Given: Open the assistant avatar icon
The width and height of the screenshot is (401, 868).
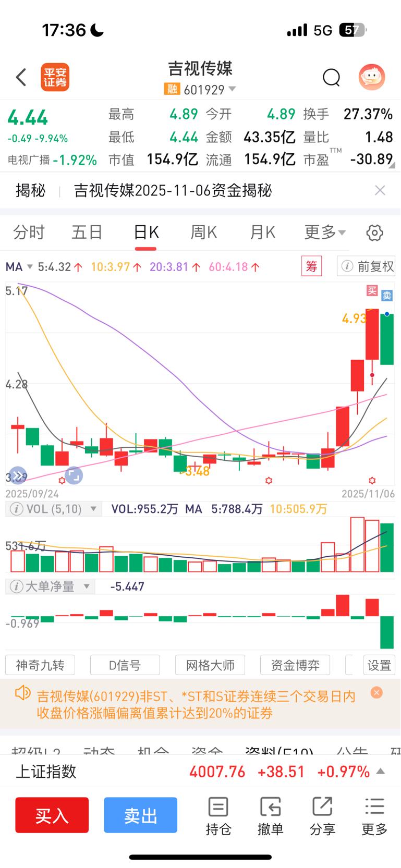Looking at the screenshot, I should [x=372, y=77].
